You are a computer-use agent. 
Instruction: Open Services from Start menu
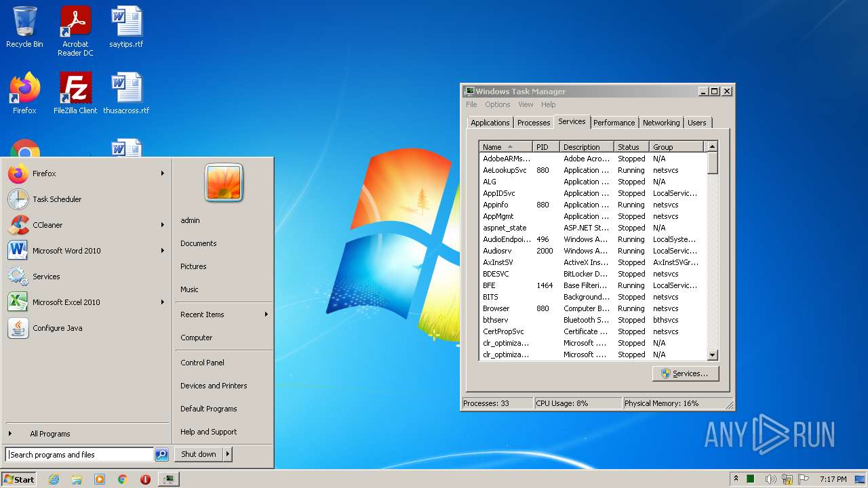click(86, 277)
